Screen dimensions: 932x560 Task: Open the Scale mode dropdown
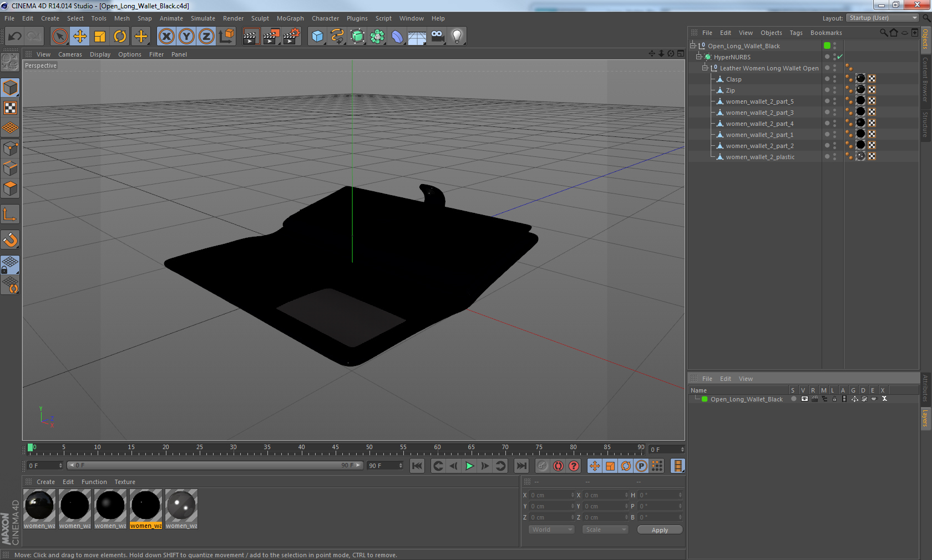point(605,530)
